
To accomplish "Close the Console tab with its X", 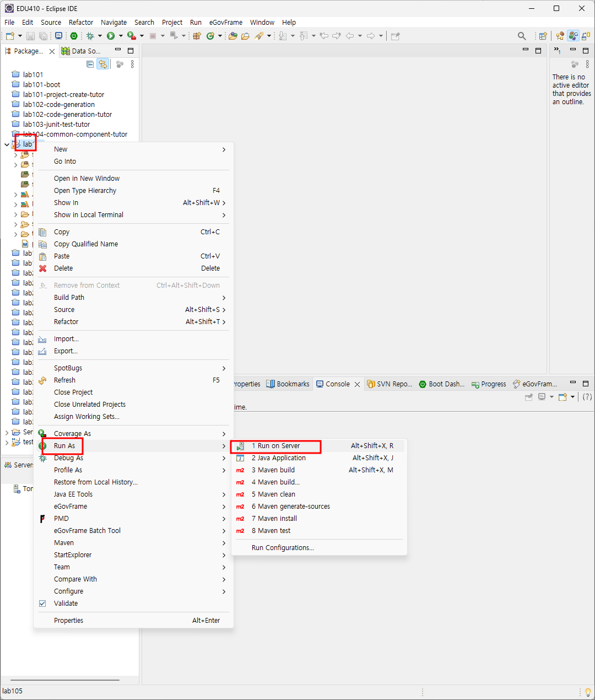I will click(x=357, y=385).
